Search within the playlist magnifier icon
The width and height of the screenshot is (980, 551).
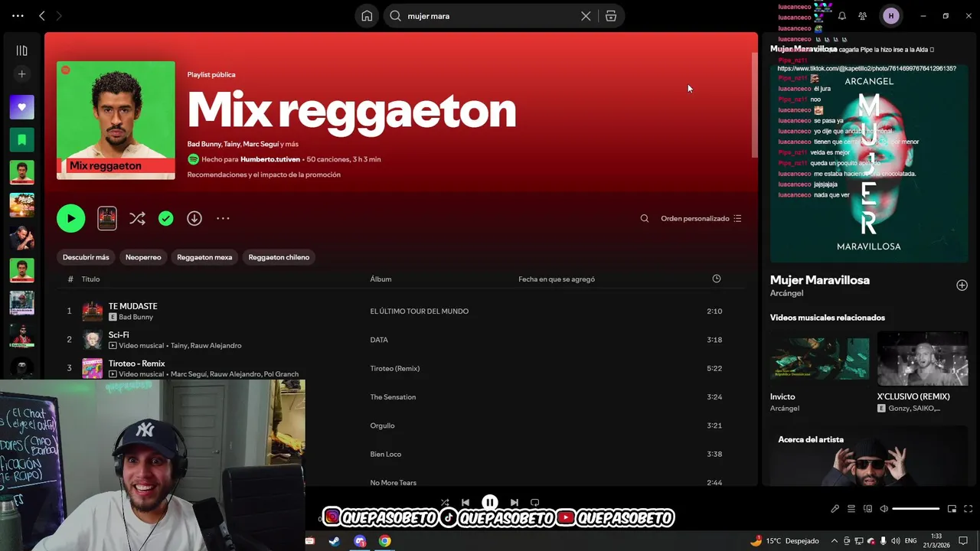click(645, 218)
